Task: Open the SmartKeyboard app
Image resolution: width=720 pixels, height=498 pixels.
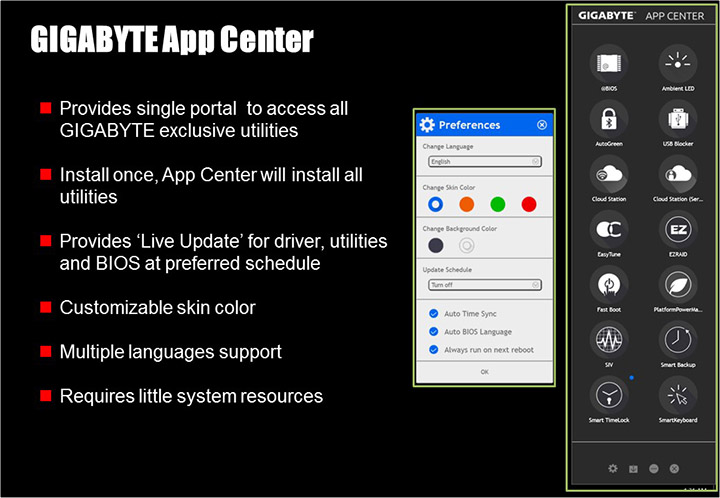Action: click(678, 395)
